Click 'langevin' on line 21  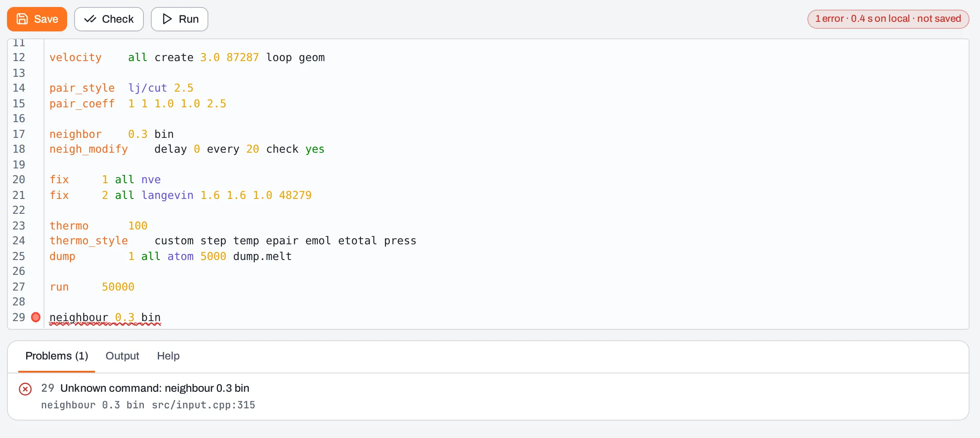(x=167, y=195)
